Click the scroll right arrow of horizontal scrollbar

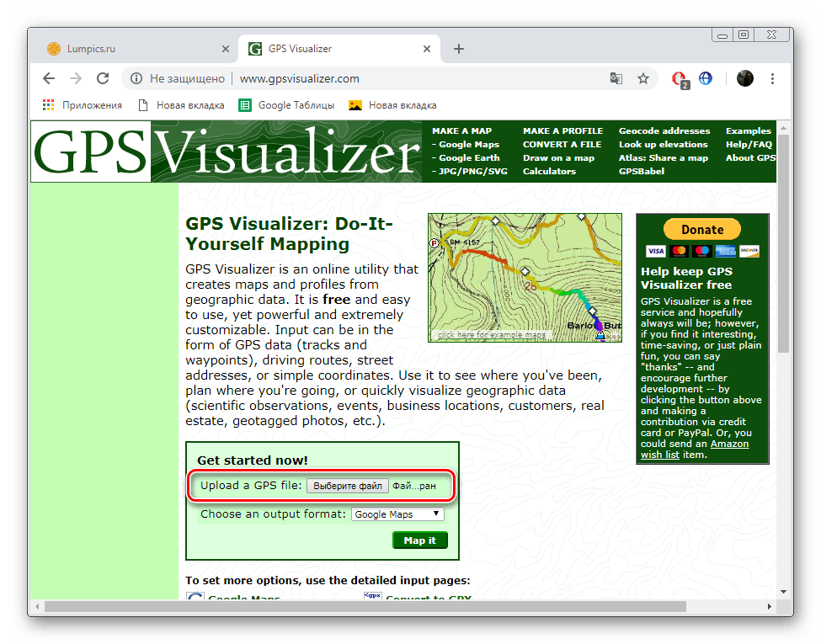769,606
